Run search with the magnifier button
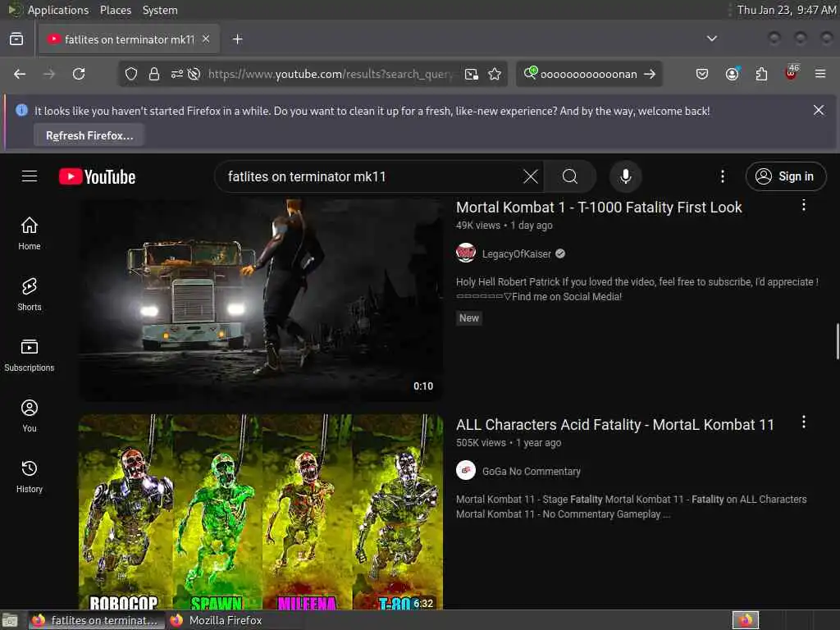Screen dimensions: 840x630 click(570, 176)
